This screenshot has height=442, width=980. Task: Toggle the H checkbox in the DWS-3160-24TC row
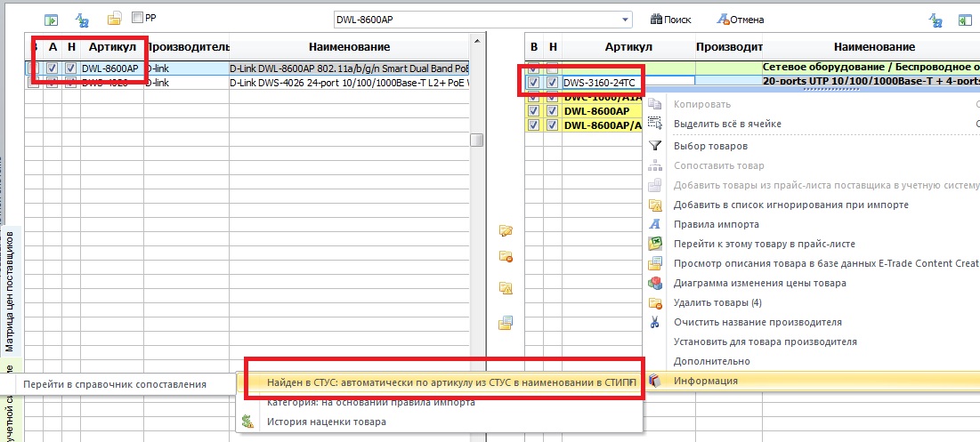[553, 82]
